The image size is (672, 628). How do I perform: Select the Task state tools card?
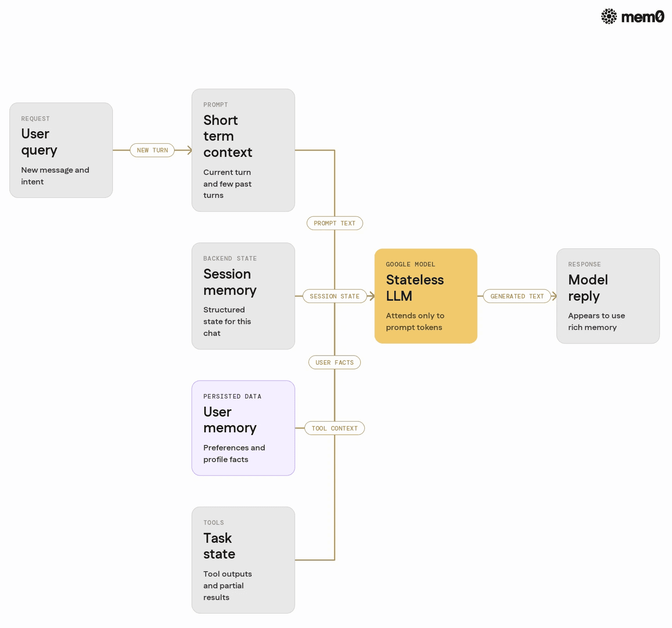click(243, 560)
